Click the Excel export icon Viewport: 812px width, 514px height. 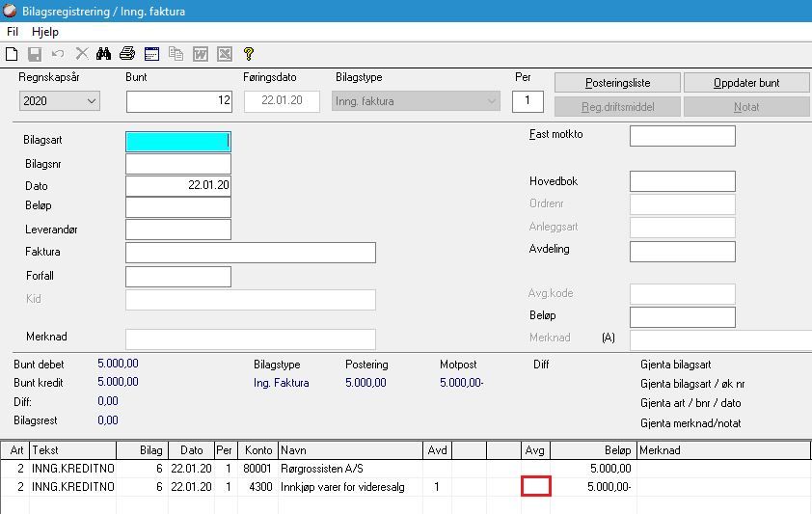tap(225, 54)
